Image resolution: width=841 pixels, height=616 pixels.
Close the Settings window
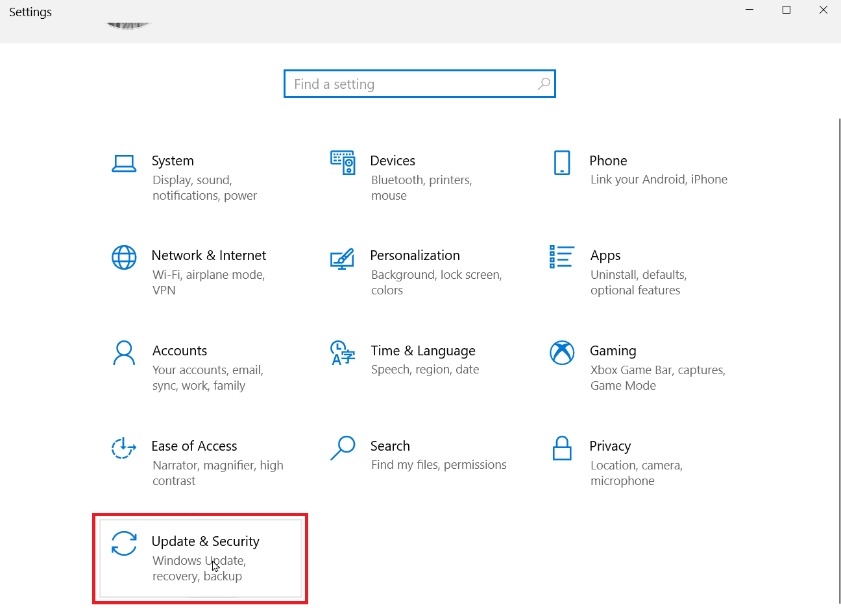click(x=823, y=10)
